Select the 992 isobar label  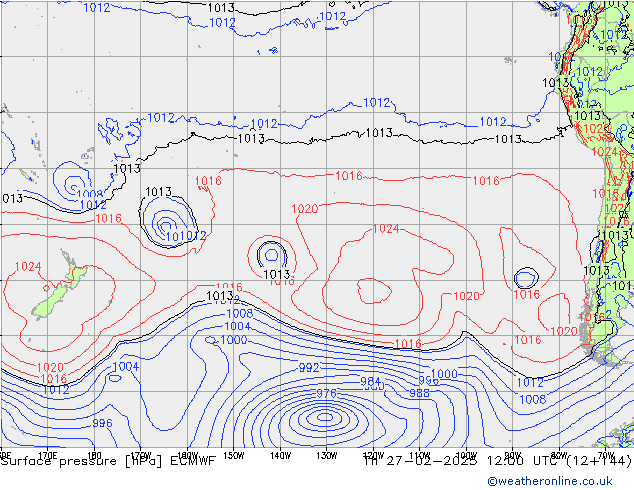309,368
